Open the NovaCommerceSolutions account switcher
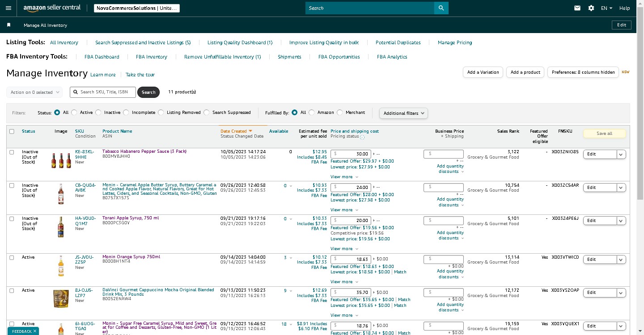644x335 pixels. point(137,8)
